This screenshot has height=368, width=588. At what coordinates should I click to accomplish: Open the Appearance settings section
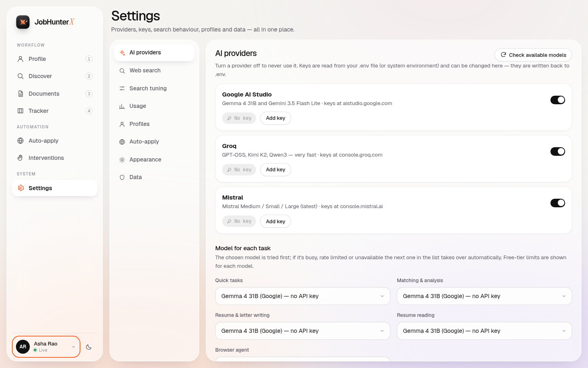point(154,160)
